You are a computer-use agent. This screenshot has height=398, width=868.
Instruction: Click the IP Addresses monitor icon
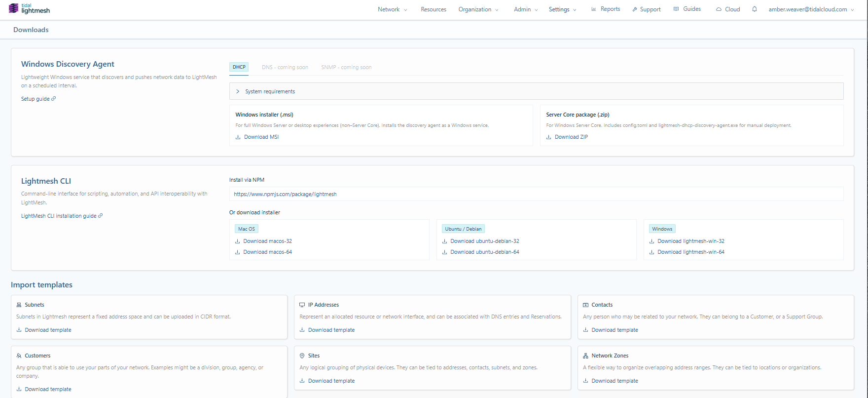[302, 305]
